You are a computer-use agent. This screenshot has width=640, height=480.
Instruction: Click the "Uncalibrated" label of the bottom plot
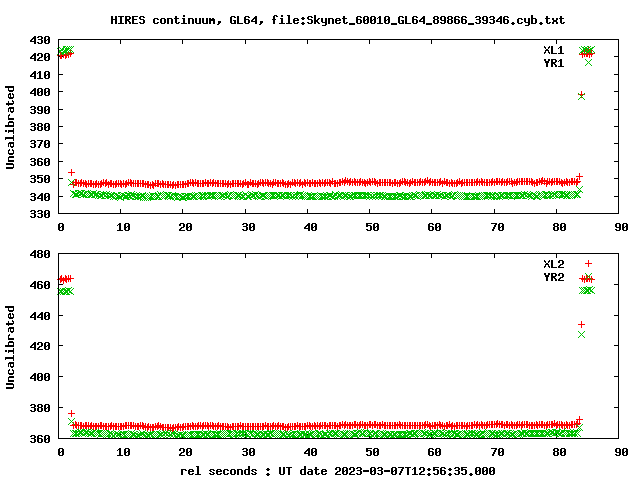tap(10, 347)
